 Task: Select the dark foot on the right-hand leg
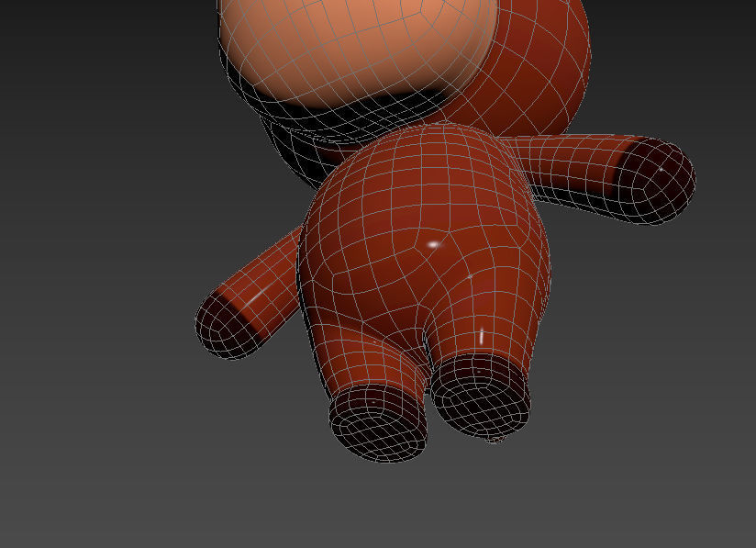[481, 397]
